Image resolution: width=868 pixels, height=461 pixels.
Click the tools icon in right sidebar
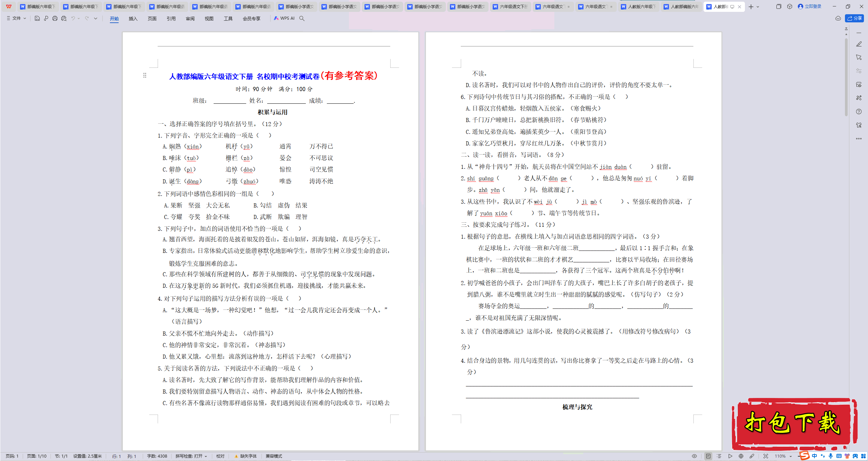tap(859, 98)
